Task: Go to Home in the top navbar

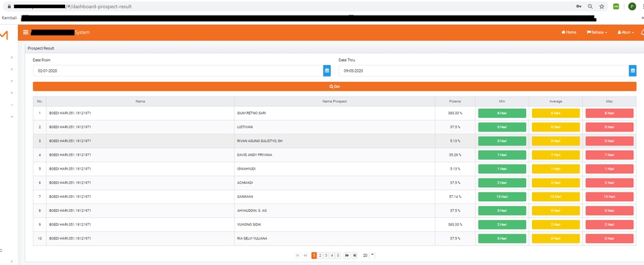Action: point(569,32)
